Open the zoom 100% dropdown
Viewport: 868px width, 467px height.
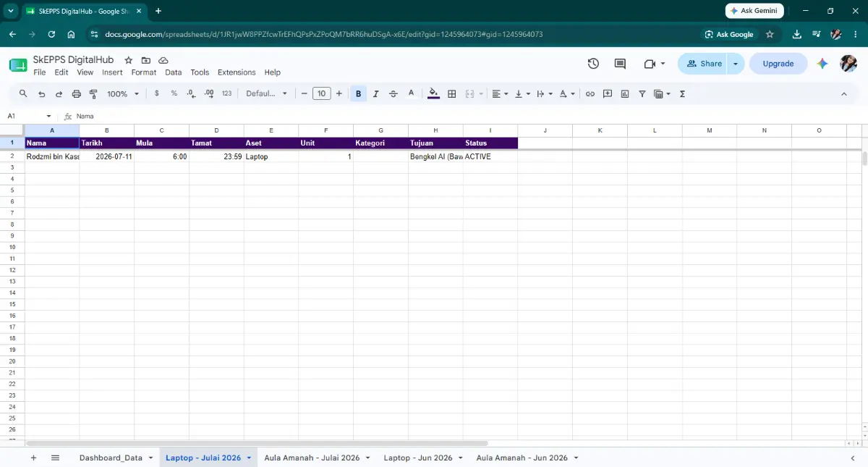point(123,93)
